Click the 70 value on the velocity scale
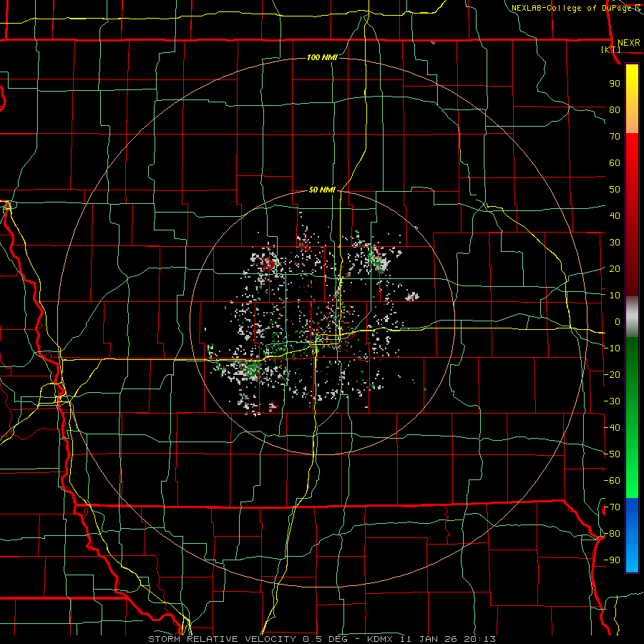The image size is (644, 644). pyautogui.click(x=615, y=137)
